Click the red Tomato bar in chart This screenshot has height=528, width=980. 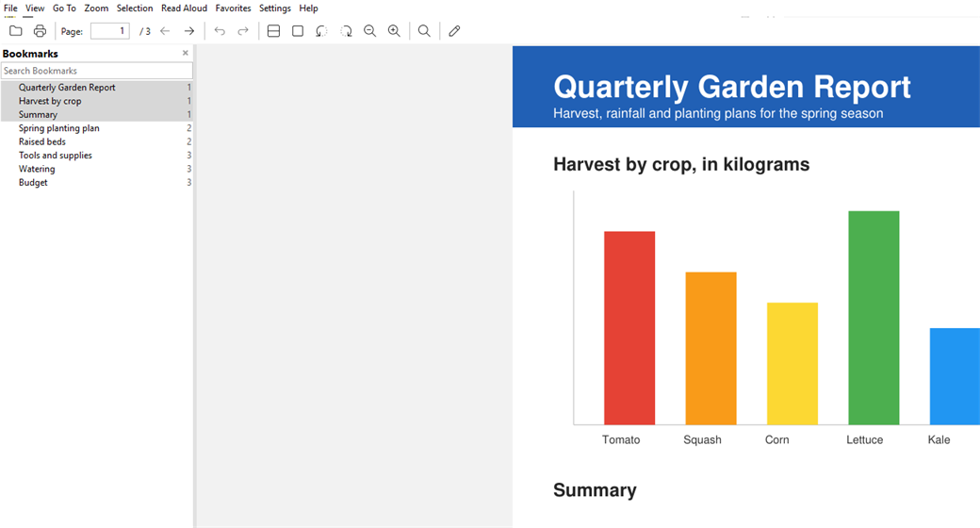click(x=629, y=328)
